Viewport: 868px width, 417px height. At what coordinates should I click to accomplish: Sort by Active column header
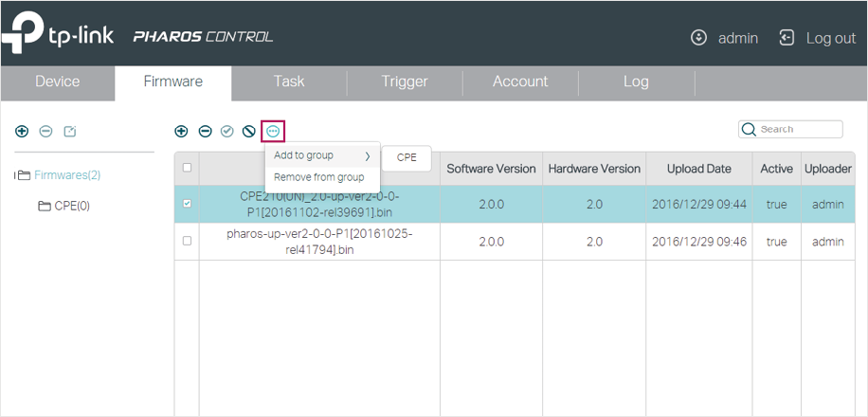tap(776, 169)
